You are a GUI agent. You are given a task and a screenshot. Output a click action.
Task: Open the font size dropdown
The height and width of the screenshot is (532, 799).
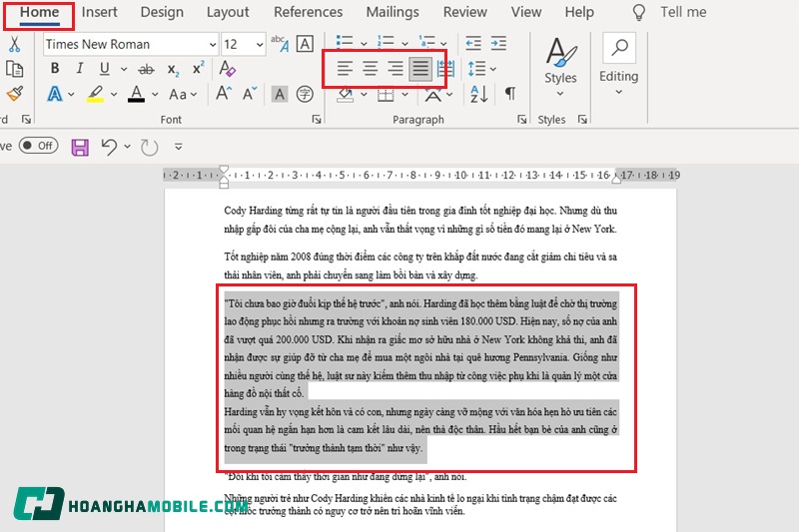(258, 45)
